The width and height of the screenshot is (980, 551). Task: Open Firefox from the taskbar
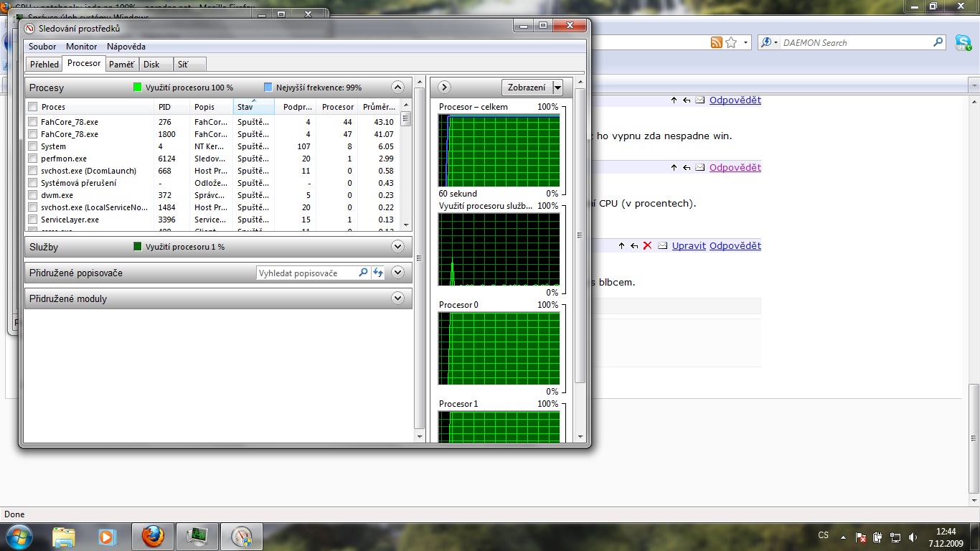pyautogui.click(x=153, y=536)
